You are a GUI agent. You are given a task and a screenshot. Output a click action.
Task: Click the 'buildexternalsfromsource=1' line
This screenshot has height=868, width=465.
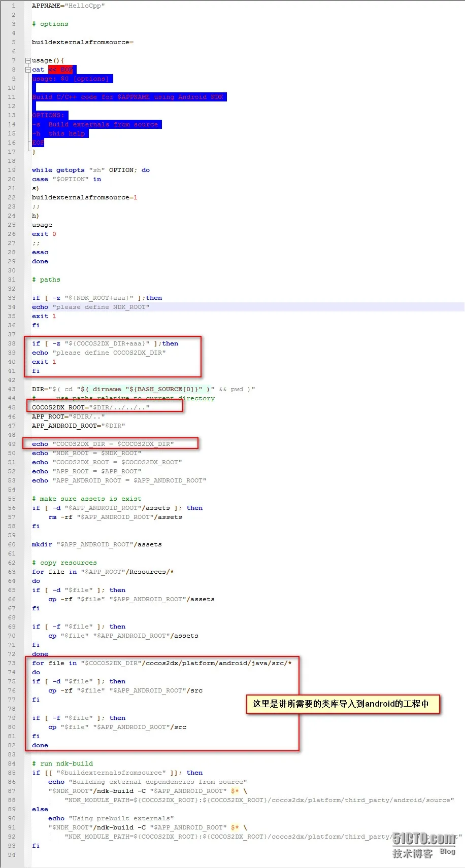pyautogui.click(x=85, y=198)
